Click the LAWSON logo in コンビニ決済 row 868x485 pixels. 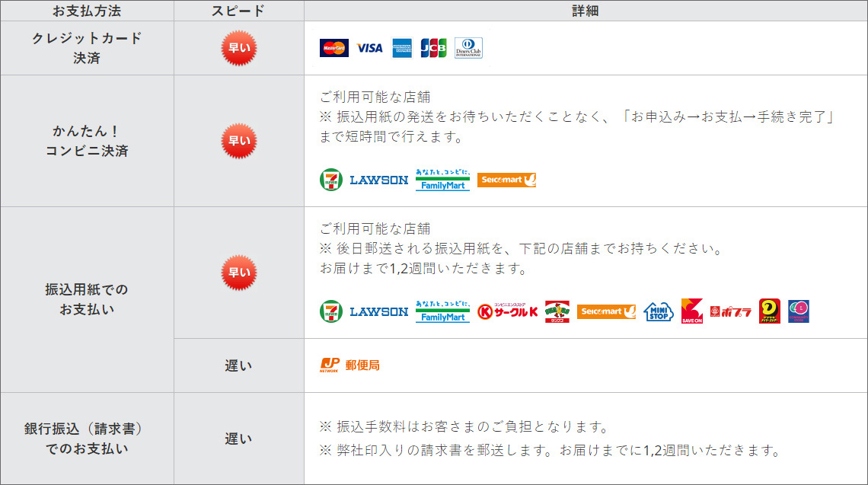pos(379,180)
